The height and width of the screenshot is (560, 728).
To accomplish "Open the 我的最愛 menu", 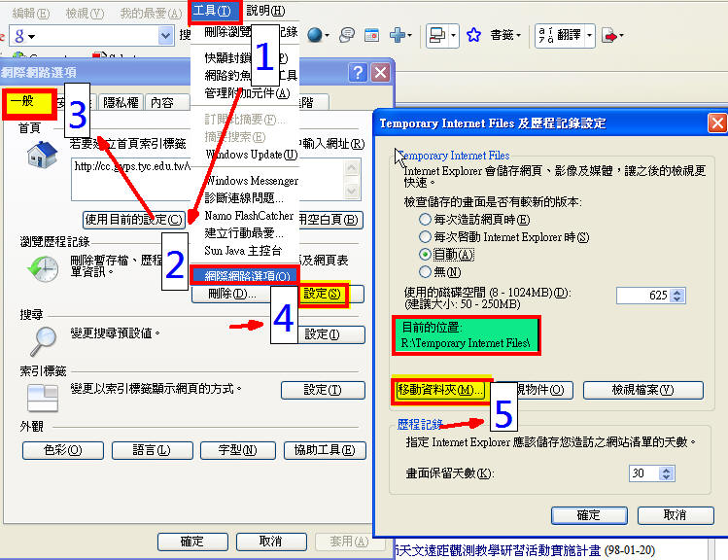I will pyautogui.click(x=151, y=13).
